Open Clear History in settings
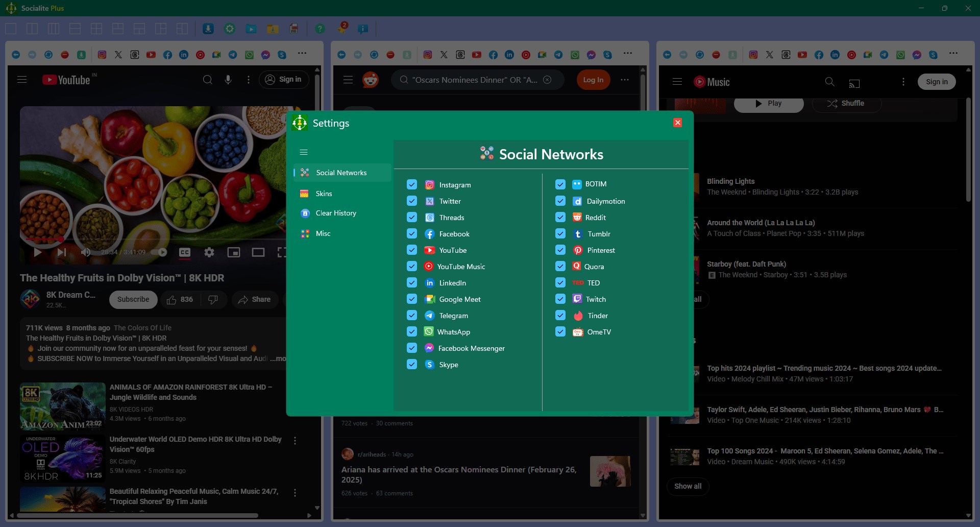980x527 pixels. point(335,213)
